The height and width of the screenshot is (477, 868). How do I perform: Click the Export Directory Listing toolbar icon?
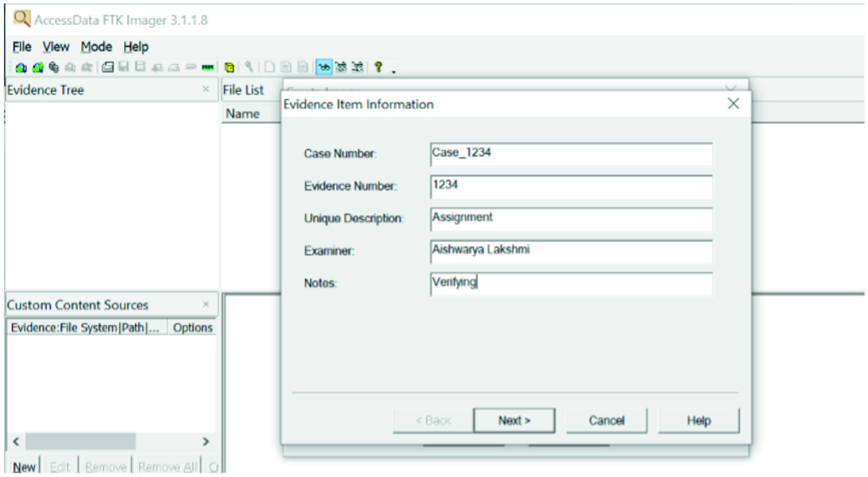pyautogui.click(x=301, y=67)
